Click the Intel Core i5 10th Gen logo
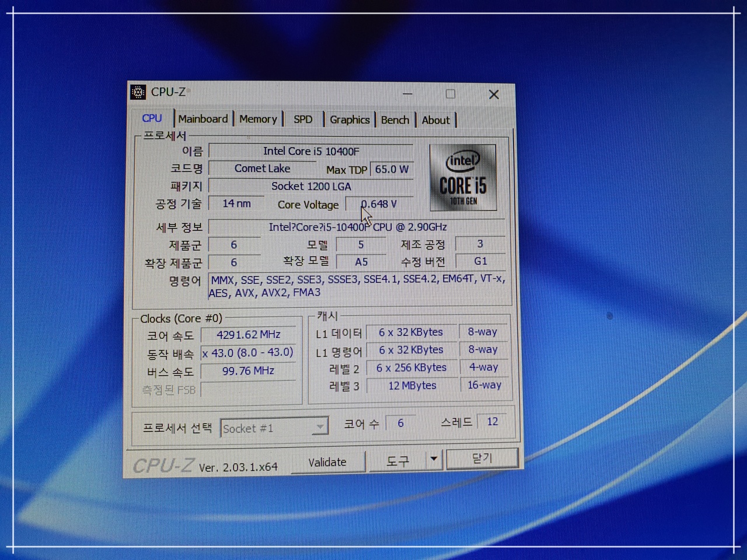Viewport: 747px width, 560px height. point(463,177)
